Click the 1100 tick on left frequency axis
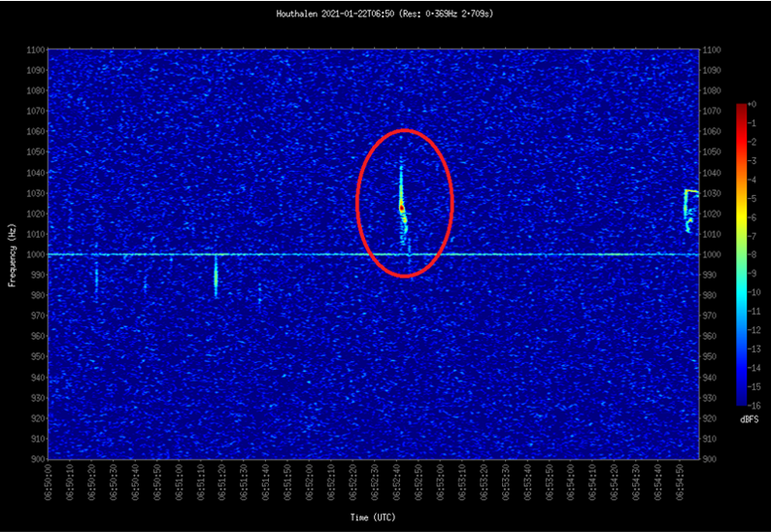 (x=35, y=50)
